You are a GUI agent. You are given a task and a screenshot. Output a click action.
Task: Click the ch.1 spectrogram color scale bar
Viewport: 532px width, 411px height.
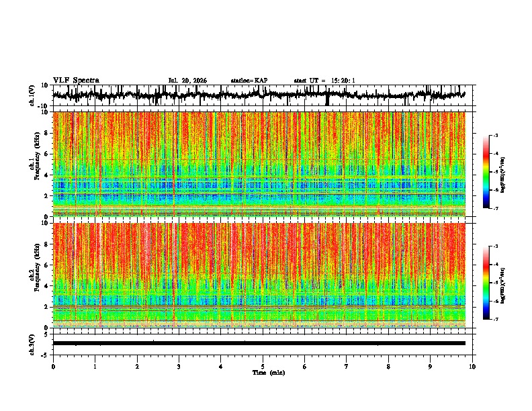[486, 172]
